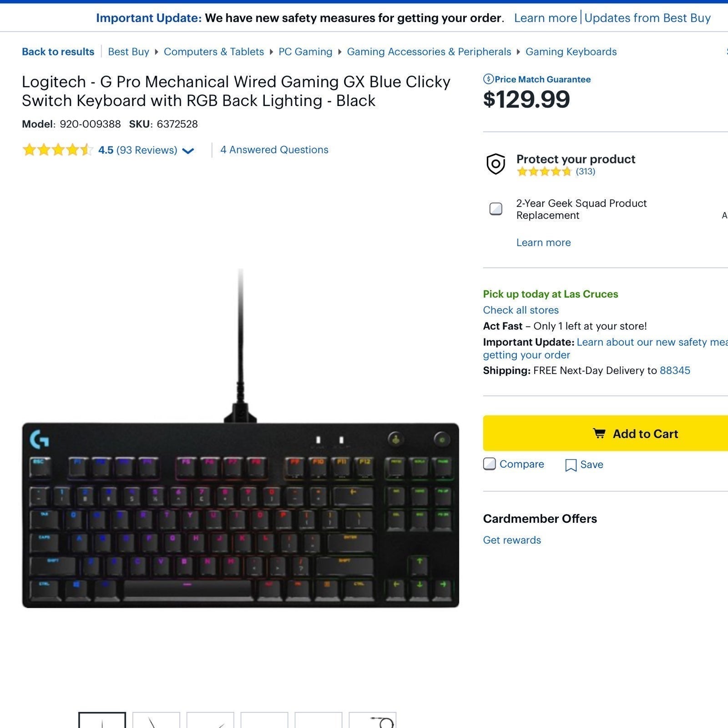Go to Computers & Tablets breadcrumb
This screenshot has height=728, width=728.
214,52
